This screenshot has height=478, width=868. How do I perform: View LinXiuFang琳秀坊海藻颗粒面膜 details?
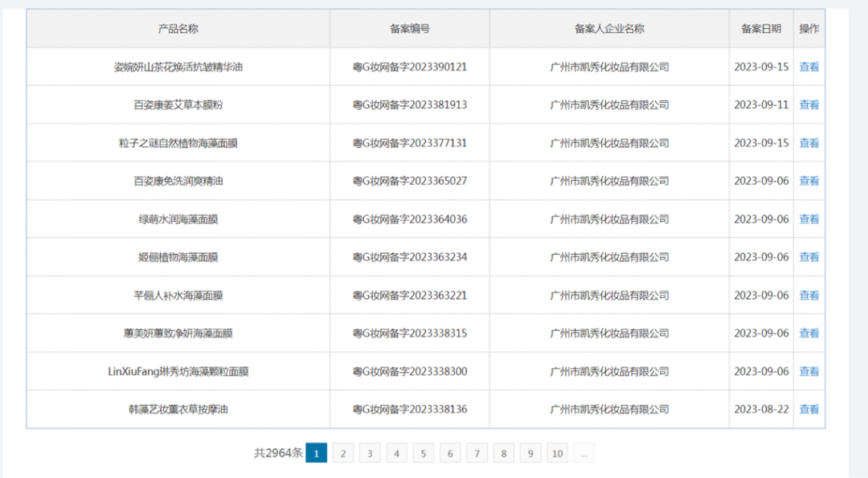click(x=809, y=370)
